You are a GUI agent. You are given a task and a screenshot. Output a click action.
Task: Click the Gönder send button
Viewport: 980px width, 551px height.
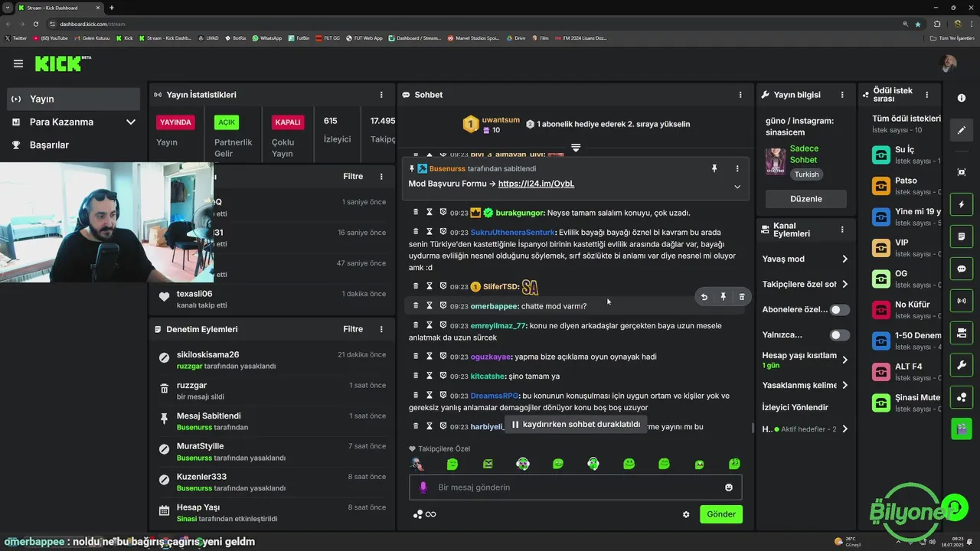721,514
